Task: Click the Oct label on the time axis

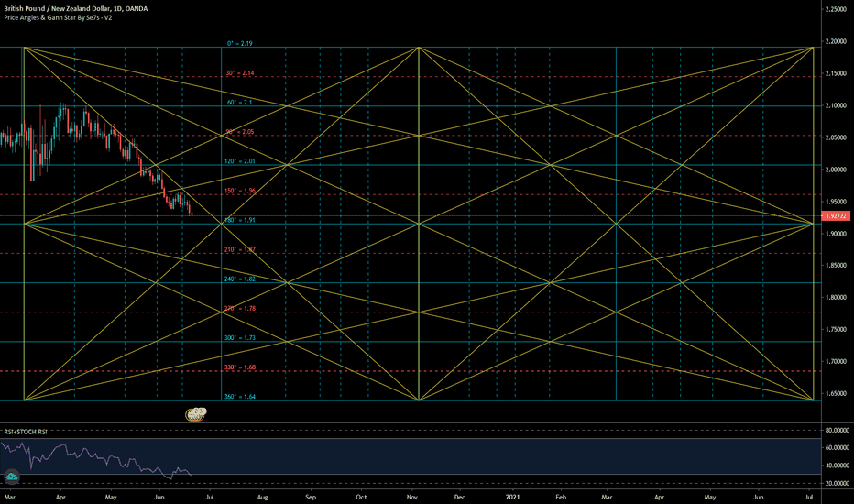Action: (x=361, y=497)
